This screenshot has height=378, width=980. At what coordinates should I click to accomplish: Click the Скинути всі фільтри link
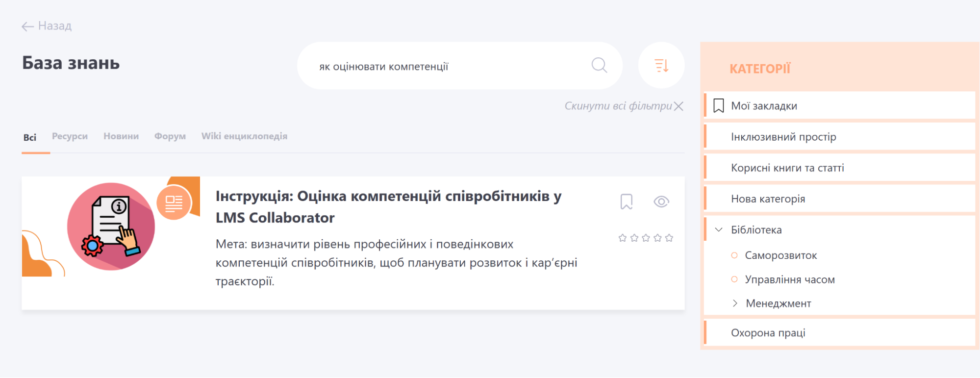coord(618,106)
